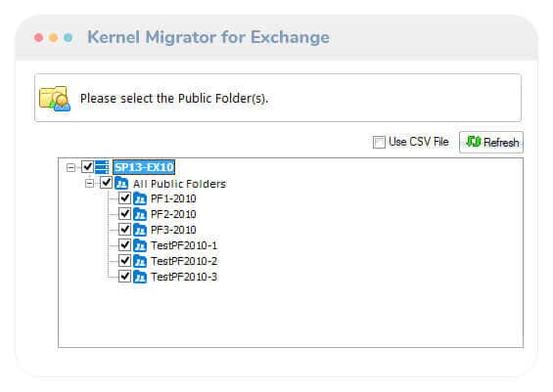Select the PF1-2010 folder name
553x392 pixels.
(x=173, y=199)
